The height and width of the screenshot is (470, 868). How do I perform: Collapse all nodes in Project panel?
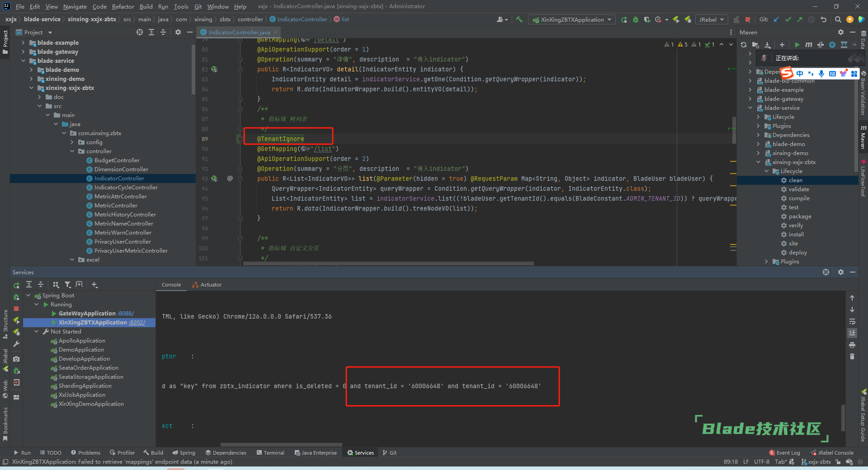(x=163, y=32)
